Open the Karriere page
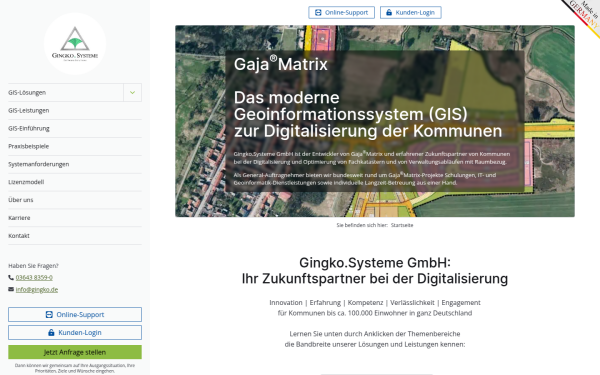 tap(75, 218)
